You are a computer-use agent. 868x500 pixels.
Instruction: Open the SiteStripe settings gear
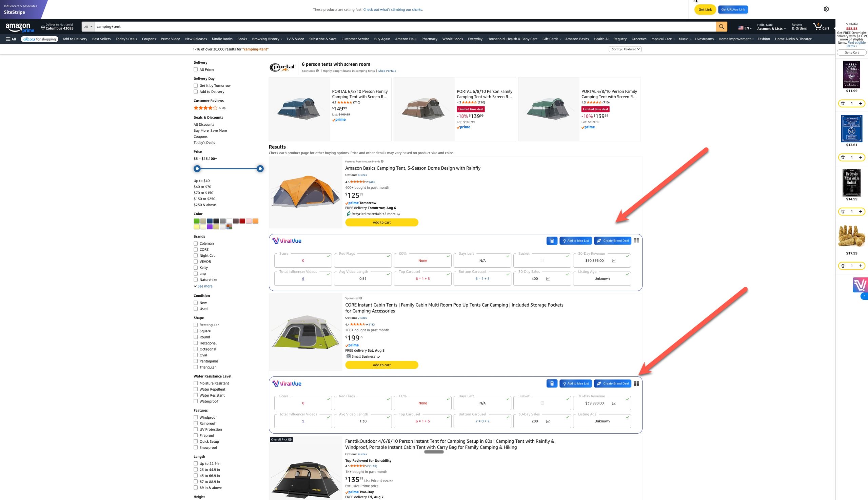click(826, 9)
